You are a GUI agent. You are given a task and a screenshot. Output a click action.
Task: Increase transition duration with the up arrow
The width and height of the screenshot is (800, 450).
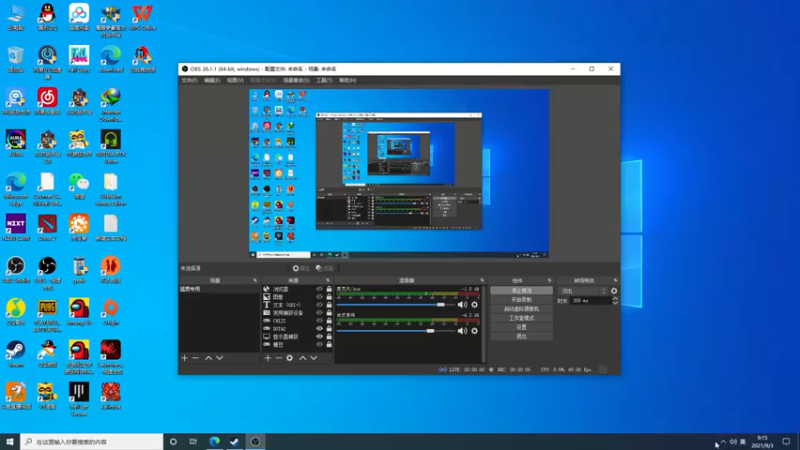[x=615, y=298]
